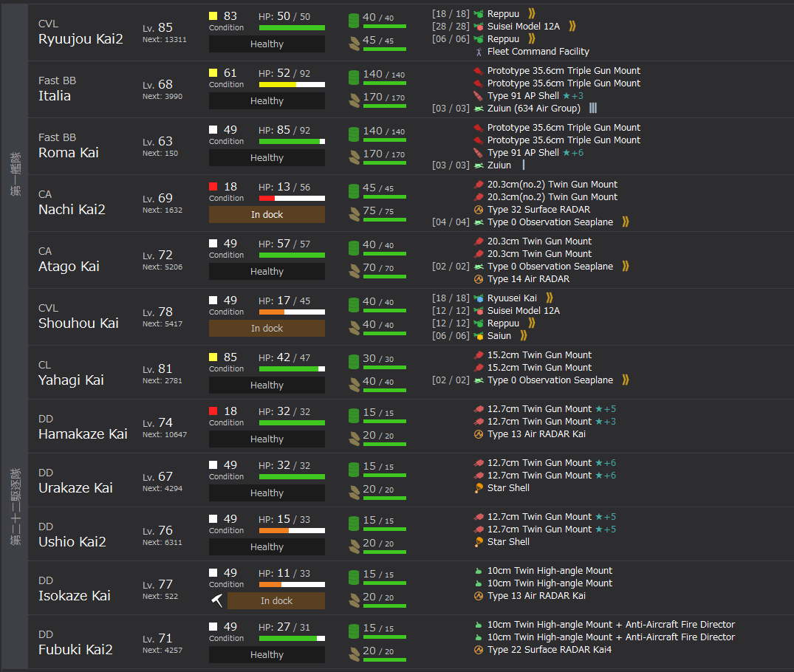Click the ammo shell icon for Italia
The image size is (794, 672).
pos(354,100)
